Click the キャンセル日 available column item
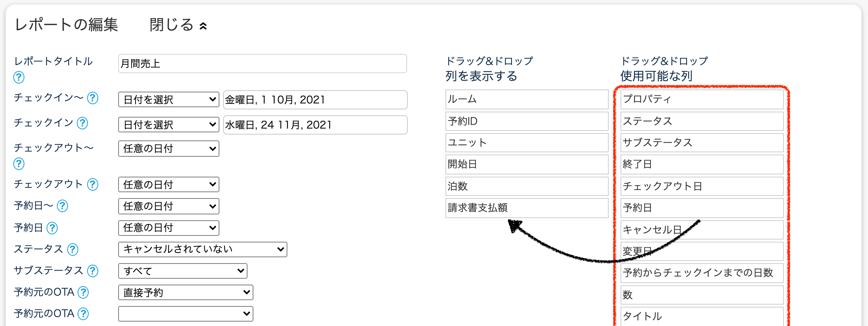 click(x=701, y=230)
